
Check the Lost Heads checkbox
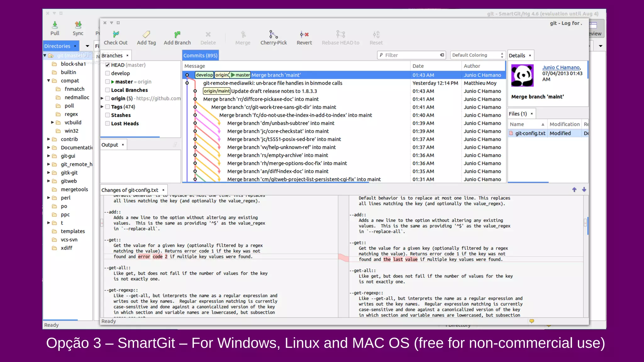[x=108, y=123]
